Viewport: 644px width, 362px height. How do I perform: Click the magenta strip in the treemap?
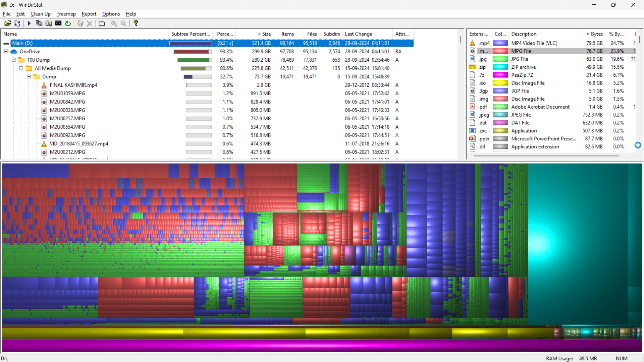click(321, 345)
